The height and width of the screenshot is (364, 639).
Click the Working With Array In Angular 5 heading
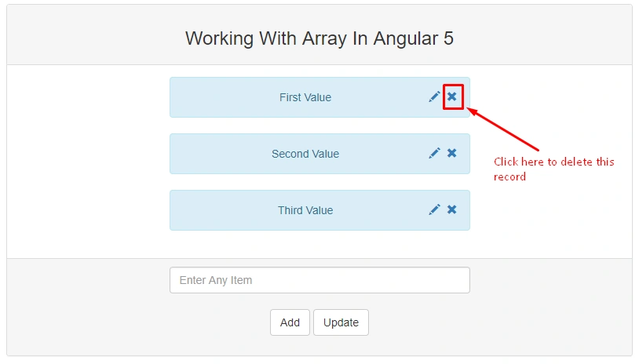(x=319, y=38)
